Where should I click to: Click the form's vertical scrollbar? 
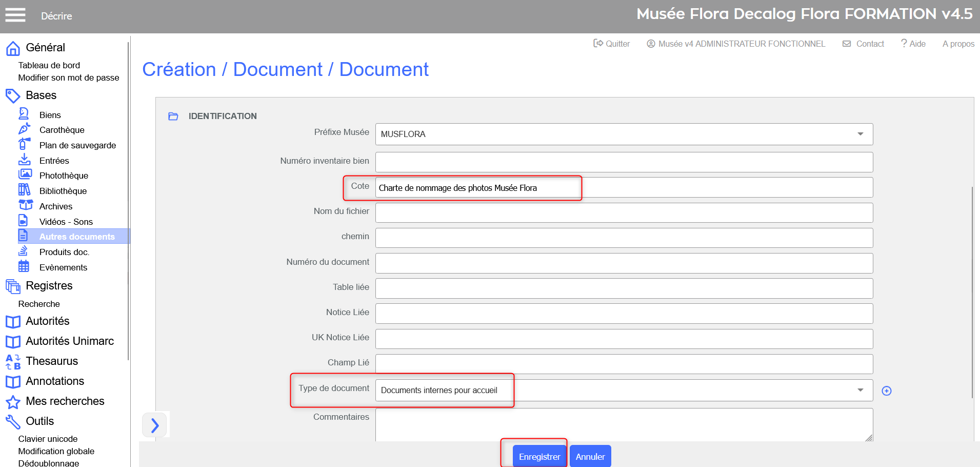tap(972, 293)
